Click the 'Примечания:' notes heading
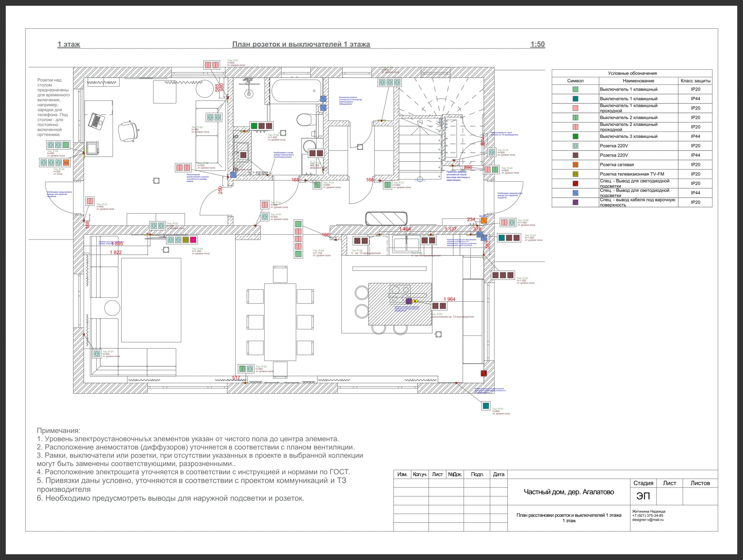 click(58, 431)
